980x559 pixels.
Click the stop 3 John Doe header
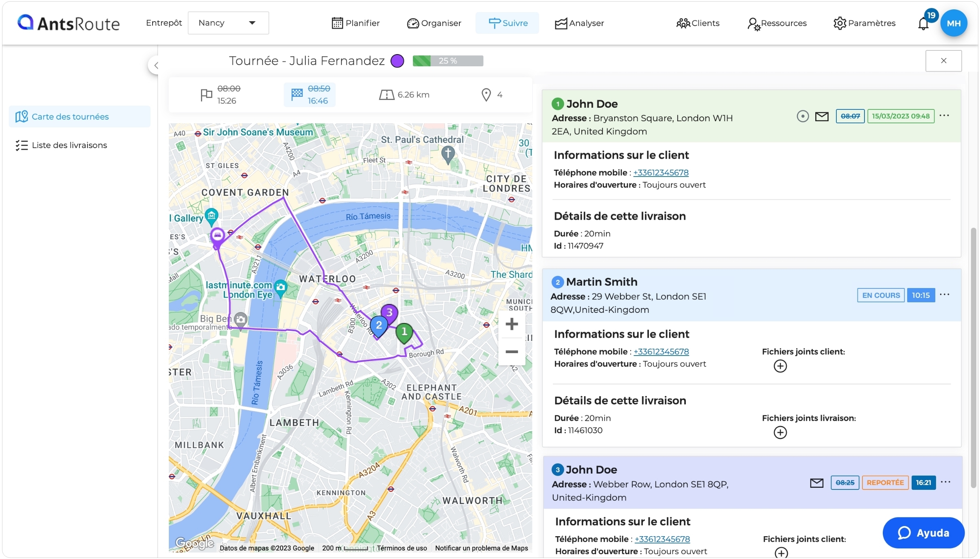(752, 483)
